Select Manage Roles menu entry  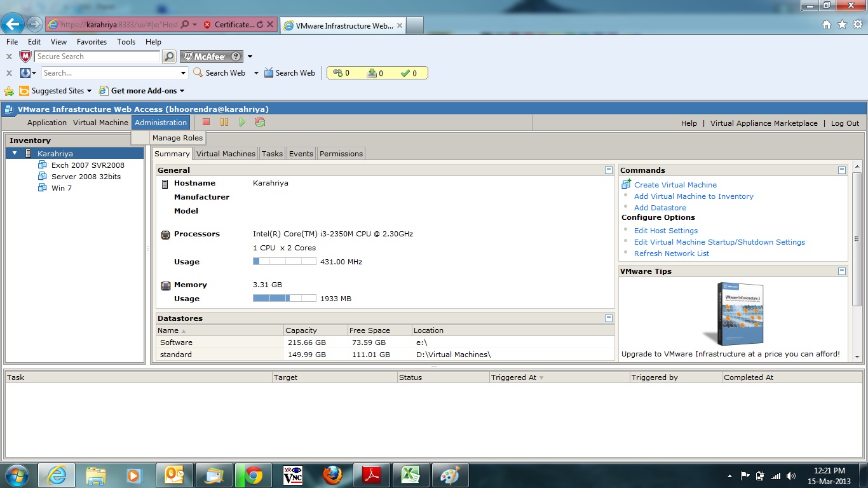click(x=177, y=138)
